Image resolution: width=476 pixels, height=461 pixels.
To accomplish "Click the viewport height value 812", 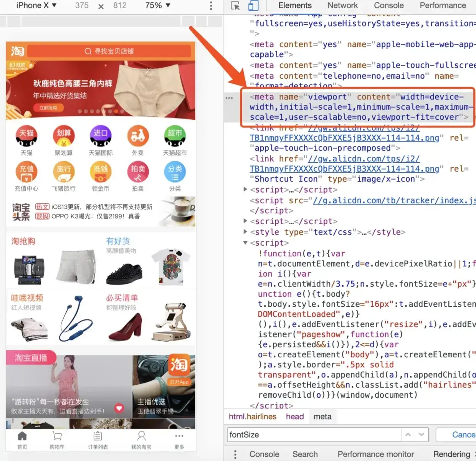I will pyautogui.click(x=120, y=5).
